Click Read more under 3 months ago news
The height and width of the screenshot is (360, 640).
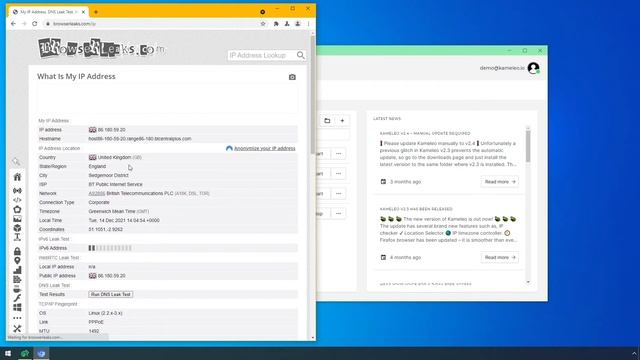(x=500, y=182)
